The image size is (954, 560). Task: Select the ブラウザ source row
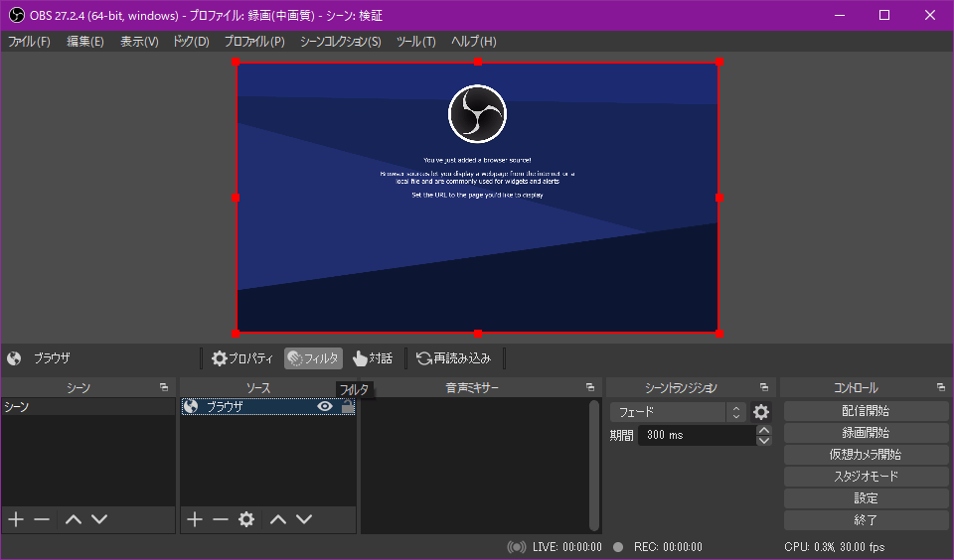(268, 406)
